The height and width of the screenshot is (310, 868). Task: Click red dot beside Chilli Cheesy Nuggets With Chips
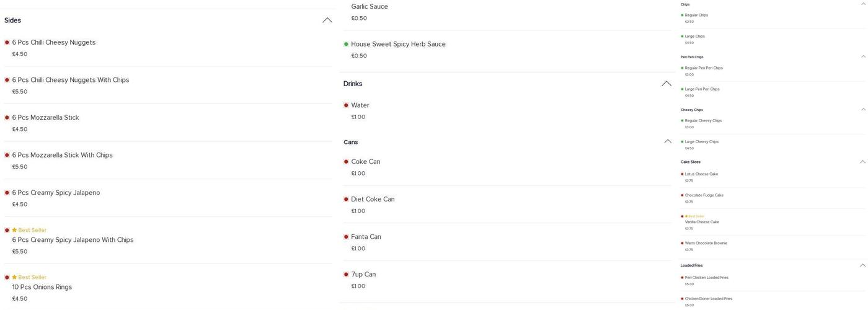(x=7, y=80)
